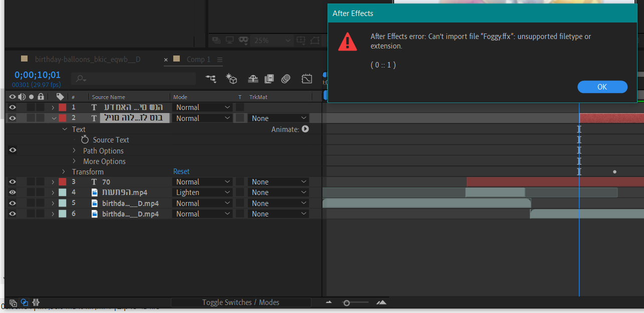Click the red warning triangle icon in dialog

[x=348, y=41]
